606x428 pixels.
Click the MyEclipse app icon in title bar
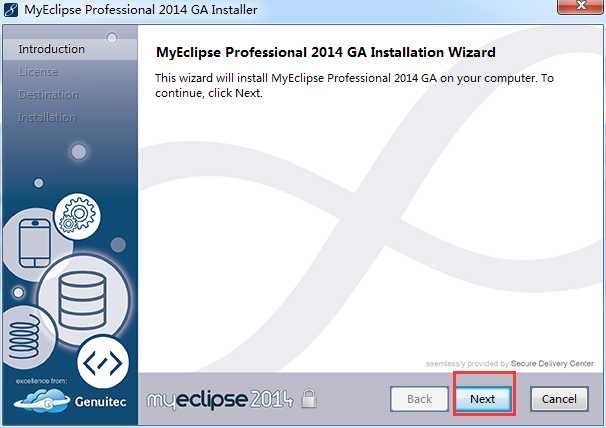(x=10, y=9)
